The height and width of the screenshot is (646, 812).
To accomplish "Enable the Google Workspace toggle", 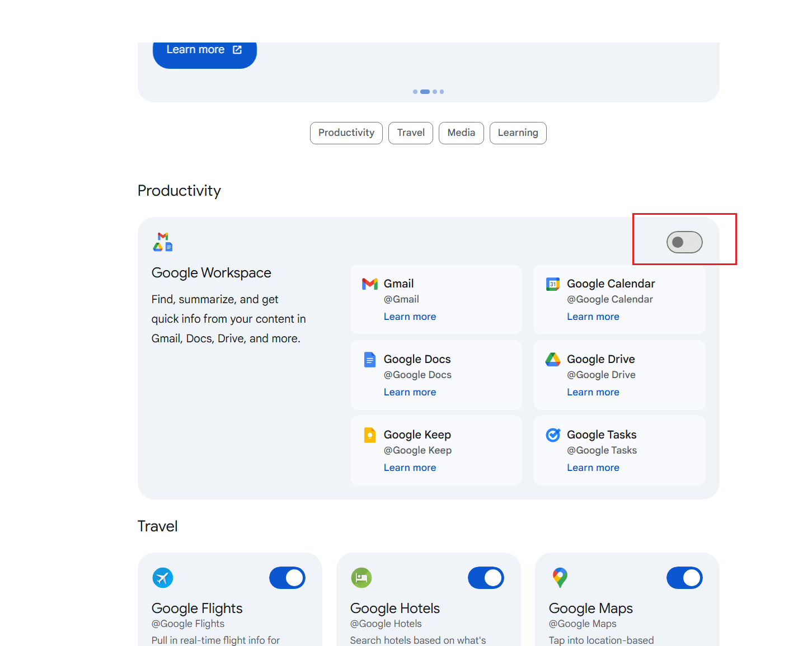I will [x=684, y=242].
